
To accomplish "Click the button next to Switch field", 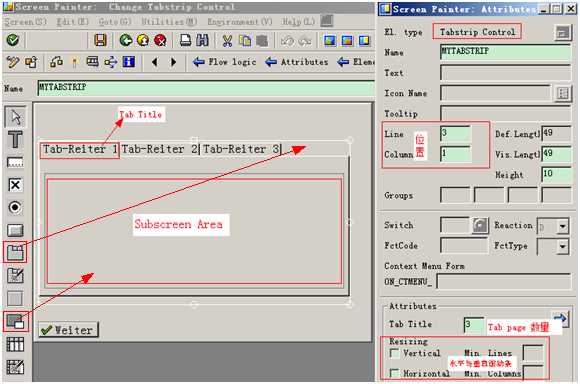I will coord(480,225).
